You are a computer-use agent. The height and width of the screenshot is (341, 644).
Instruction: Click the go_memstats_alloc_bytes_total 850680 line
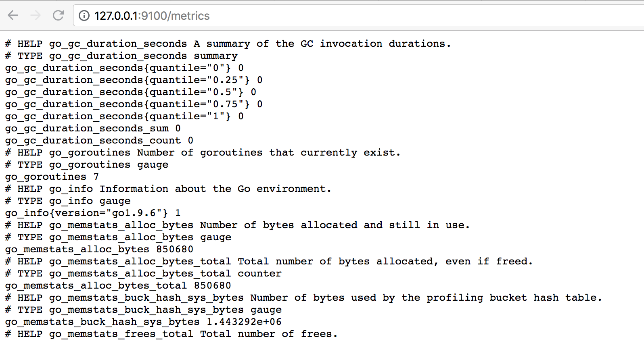coord(118,286)
